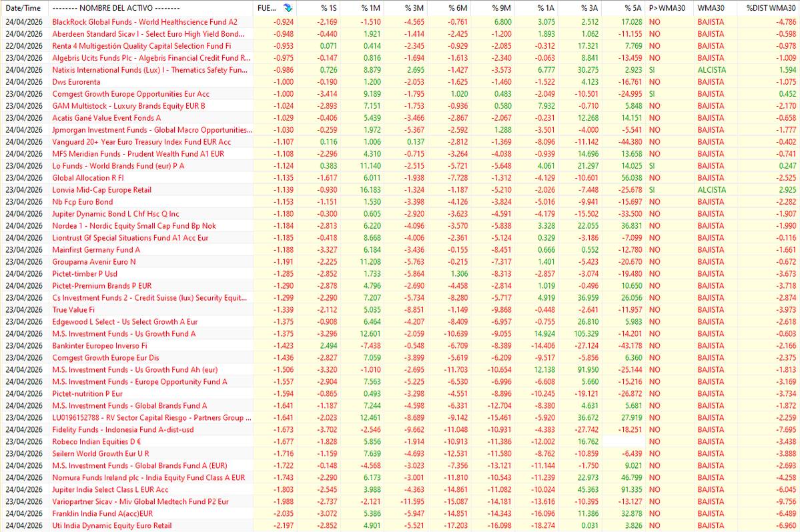Select the True Value Fi row
The width and height of the screenshot is (800, 532).
(73, 310)
